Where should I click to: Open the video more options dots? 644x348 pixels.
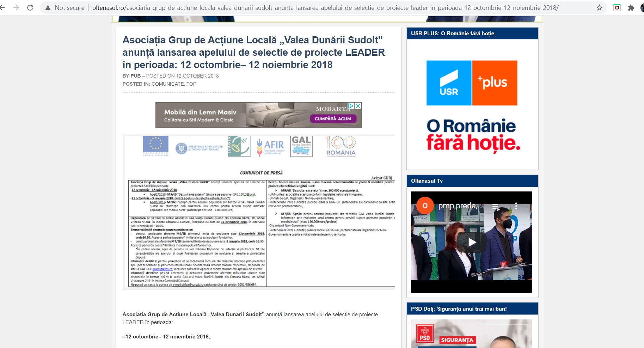tap(516, 206)
